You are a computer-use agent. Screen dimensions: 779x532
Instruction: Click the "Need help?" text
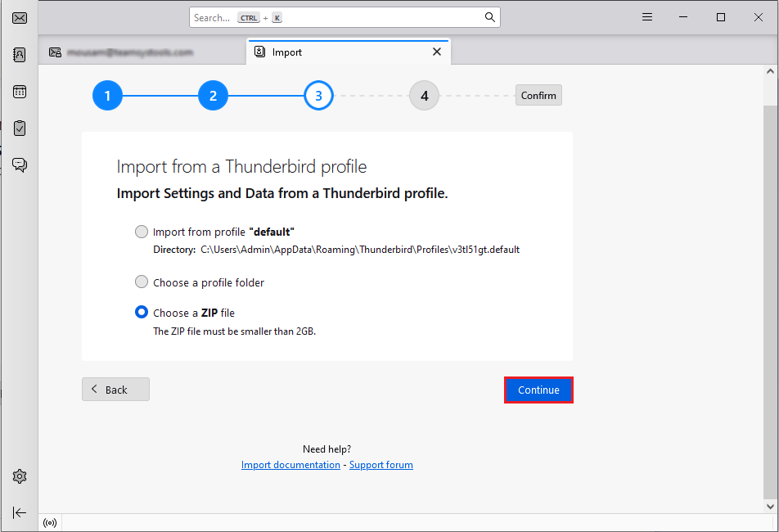click(x=327, y=449)
